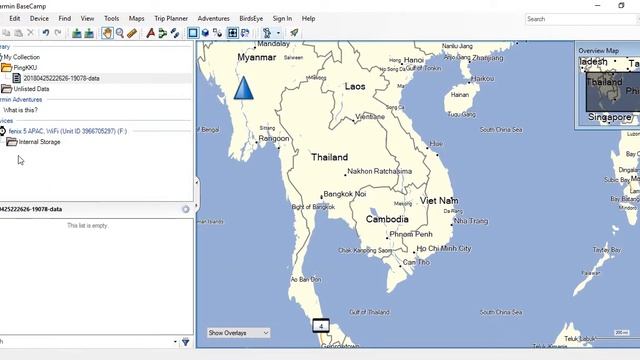
Task: Click the blue triangle position marker on the map
Action: [244, 88]
